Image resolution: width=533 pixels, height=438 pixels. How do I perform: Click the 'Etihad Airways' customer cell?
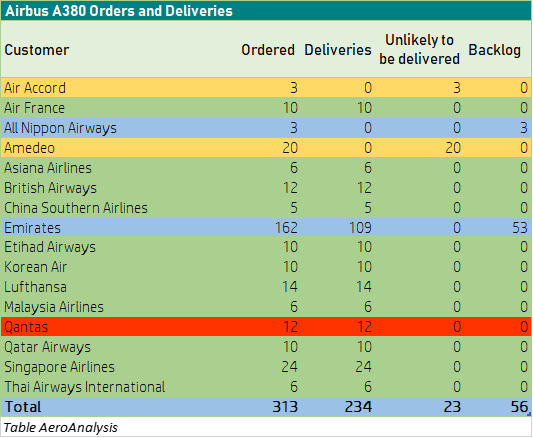pos(50,247)
